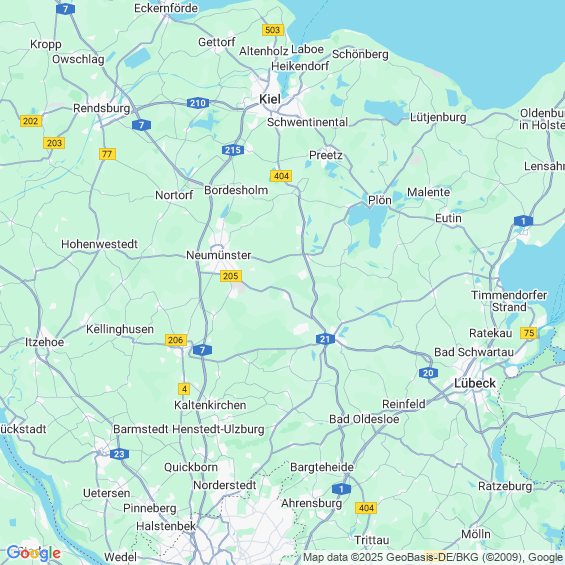Click the A23 motorway shield
The width and height of the screenshot is (565, 565).
[x=119, y=454]
